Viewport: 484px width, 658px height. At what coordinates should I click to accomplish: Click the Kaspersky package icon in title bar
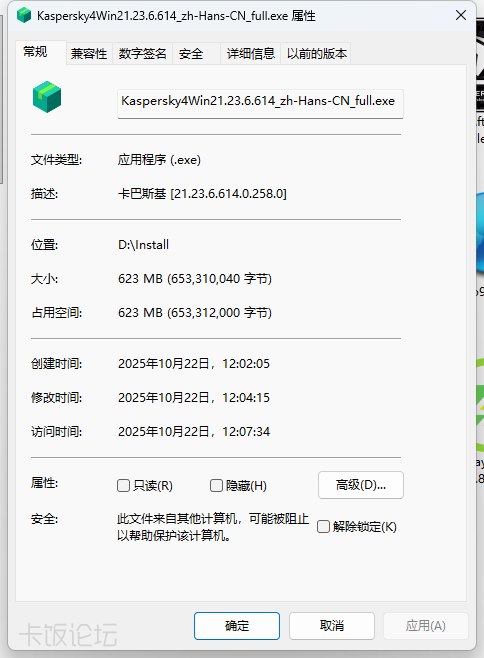click(x=24, y=16)
